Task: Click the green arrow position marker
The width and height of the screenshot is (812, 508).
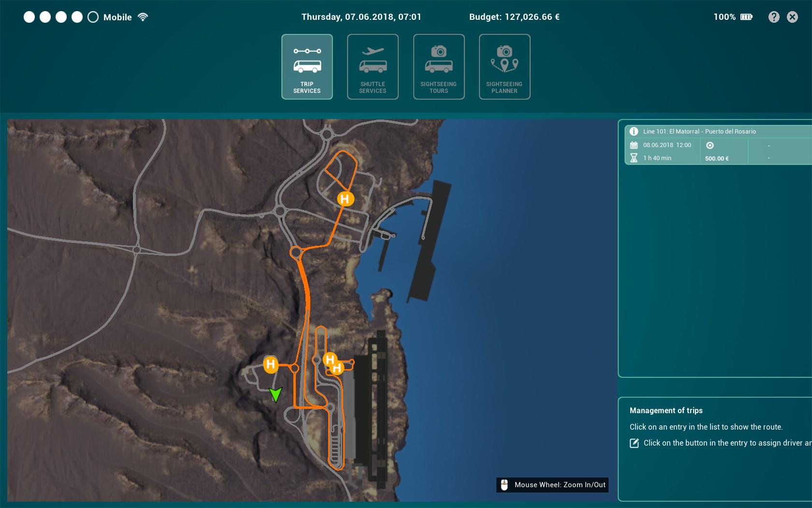Action: (x=275, y=394)
